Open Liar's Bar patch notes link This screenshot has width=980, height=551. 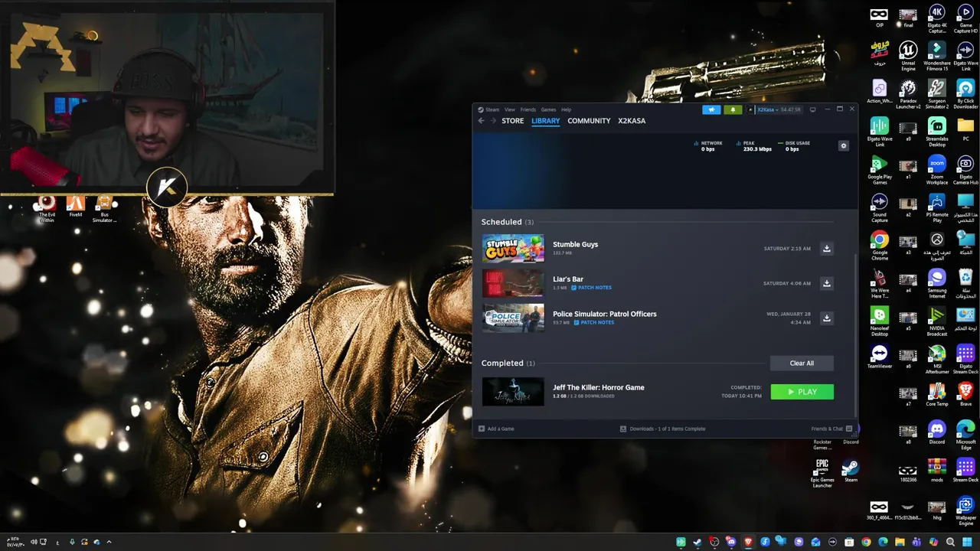(592, 288)
